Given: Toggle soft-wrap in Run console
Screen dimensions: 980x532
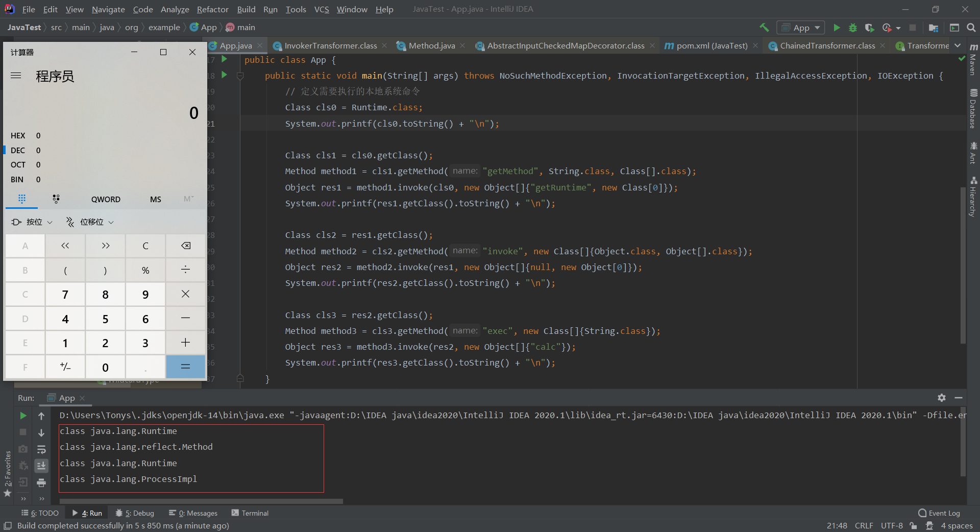Looking at the screenshot, I should (x=41, y=449).
